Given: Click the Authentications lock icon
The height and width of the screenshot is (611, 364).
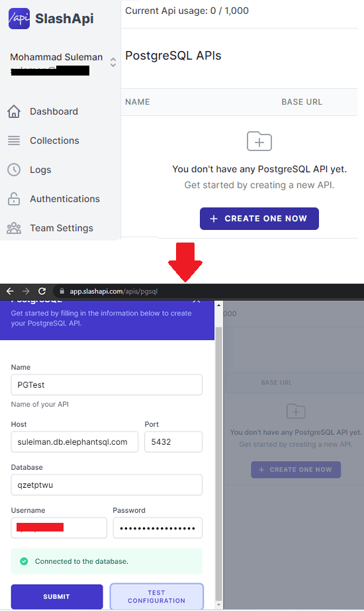Looking at the screenshot, I should point(14,199).
